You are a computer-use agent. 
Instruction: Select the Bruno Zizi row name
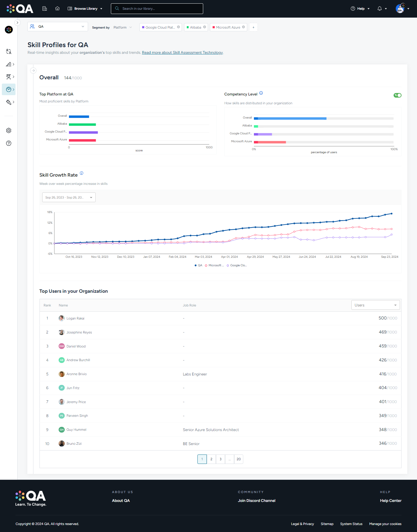coord(74,444)
